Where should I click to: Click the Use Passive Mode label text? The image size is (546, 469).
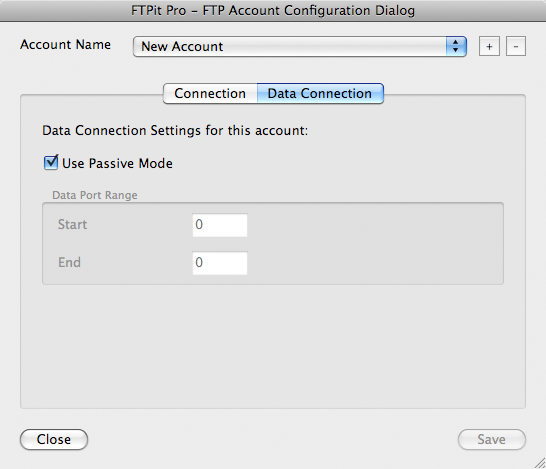tap(117, 163)
